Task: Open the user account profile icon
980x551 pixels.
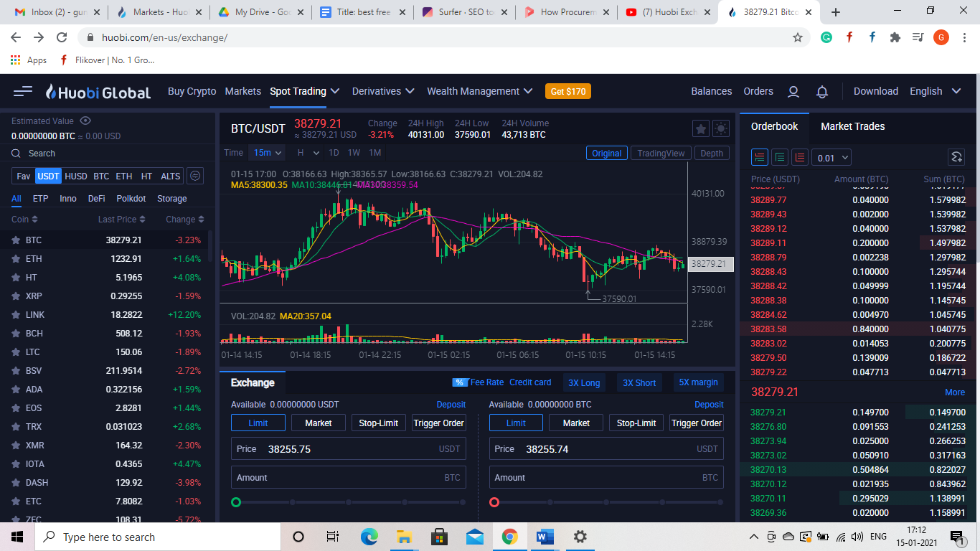Action: (793, 91)
